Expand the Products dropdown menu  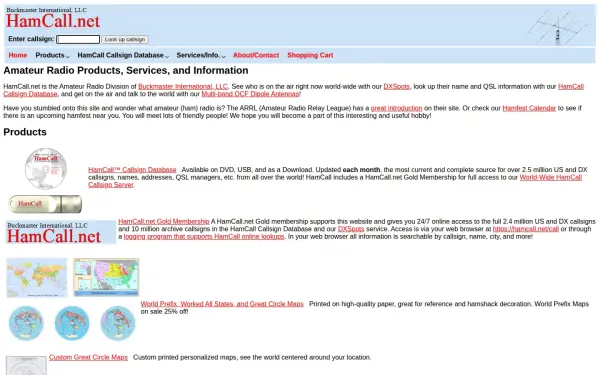52,55
